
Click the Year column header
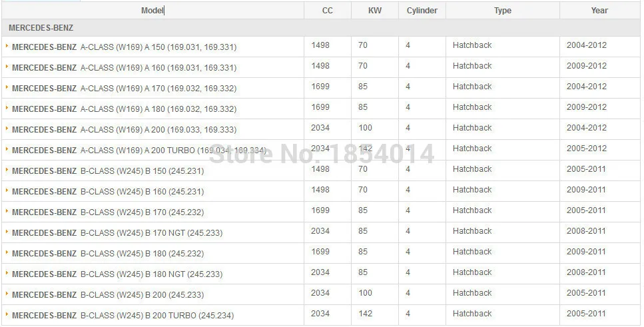(x=599, y=11)
